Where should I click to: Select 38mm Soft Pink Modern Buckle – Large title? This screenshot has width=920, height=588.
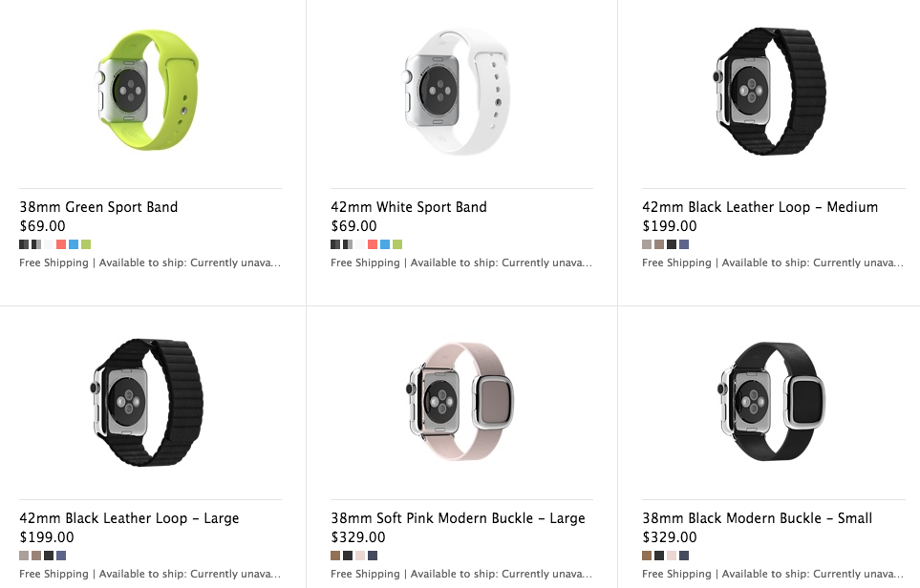pyautogui.click(x=458, y=518)
